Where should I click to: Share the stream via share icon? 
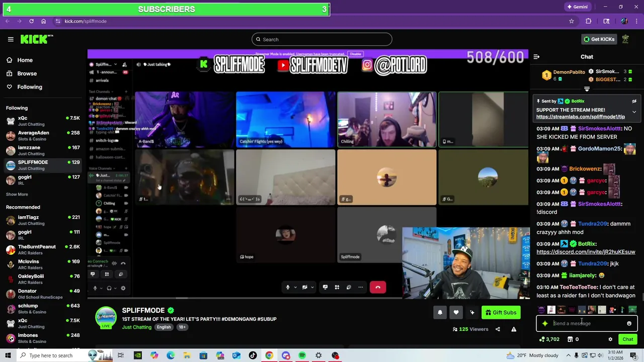[x=498, y=329]
